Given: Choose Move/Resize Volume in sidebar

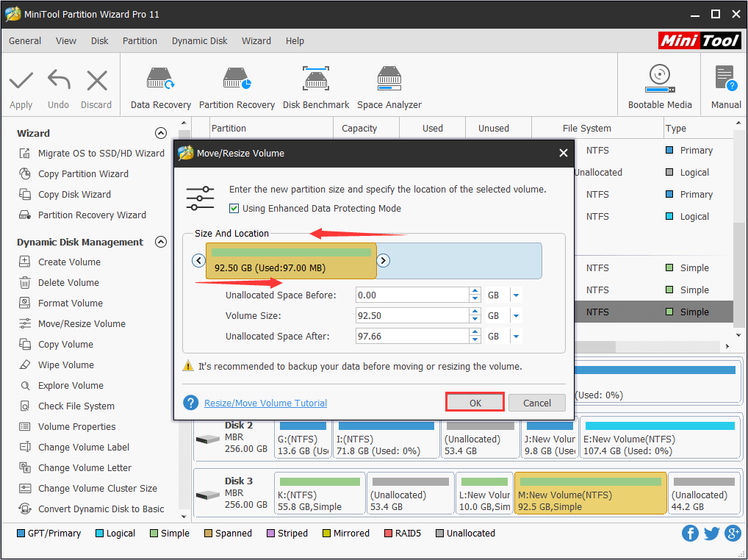Looking at the screenshot, I should pos(72,323).
